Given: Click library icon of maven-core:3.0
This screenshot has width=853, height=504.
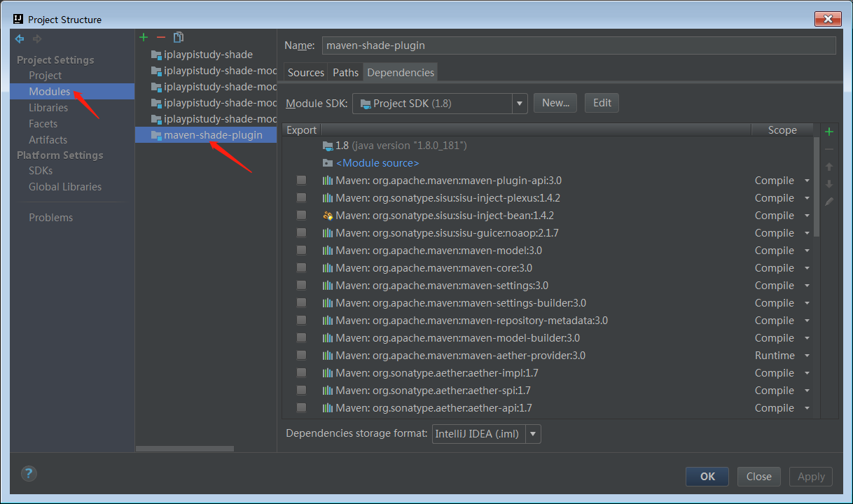Looking at the screenshot, I should click(328, 268).
